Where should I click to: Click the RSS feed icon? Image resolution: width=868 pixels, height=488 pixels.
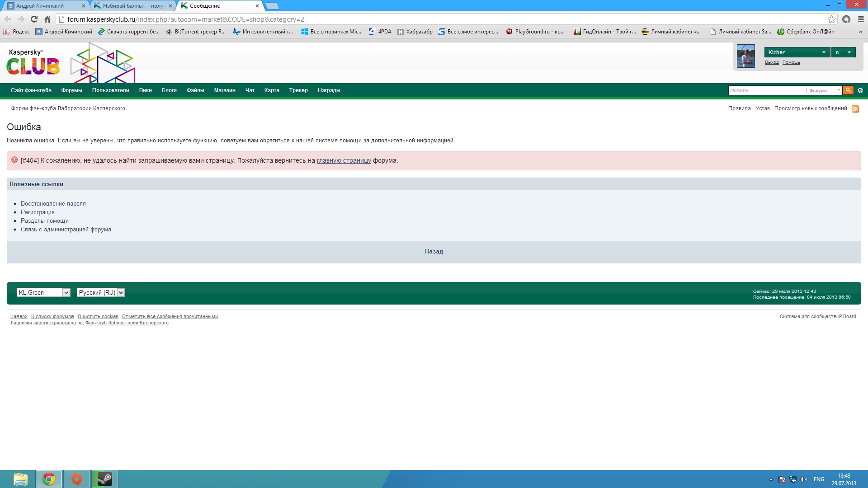(855, 109)
